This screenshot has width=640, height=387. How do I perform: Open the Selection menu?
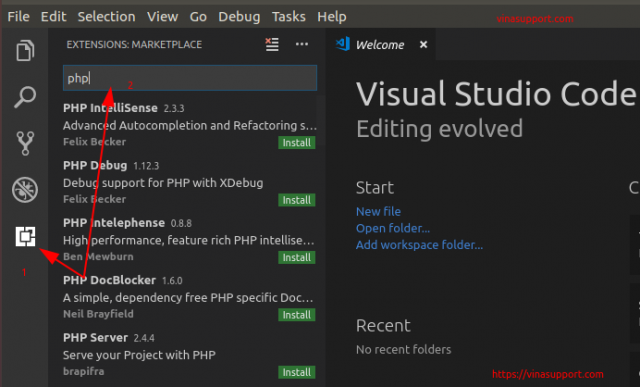(107, 17)
